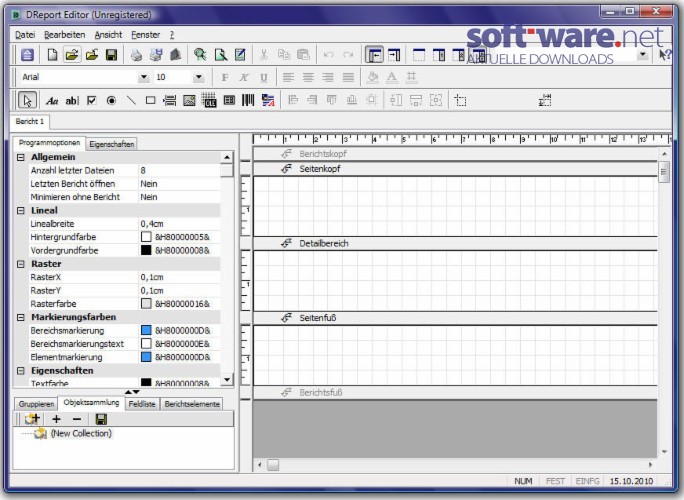Open print preview with the magnifier icon

200,55
